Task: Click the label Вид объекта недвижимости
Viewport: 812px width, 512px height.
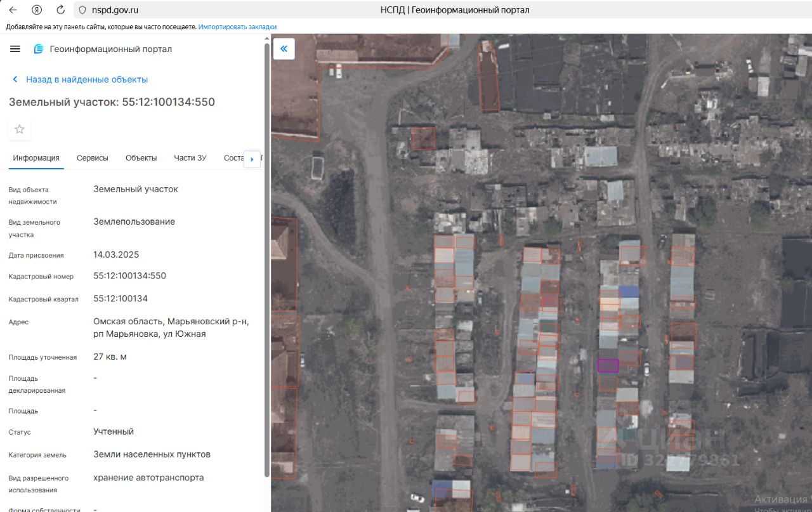Action: click(32, 195)
